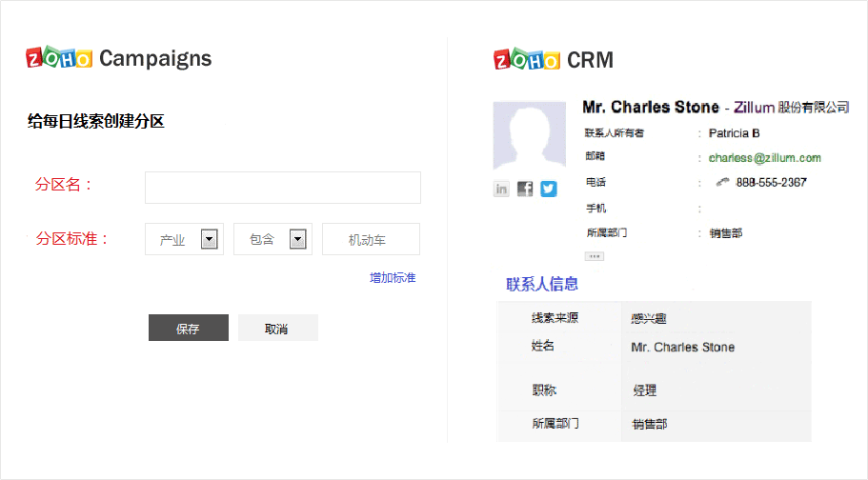Click the 线索来源 value 感兴趣
This screenshot has height=480, width=868.
[648, 318]
